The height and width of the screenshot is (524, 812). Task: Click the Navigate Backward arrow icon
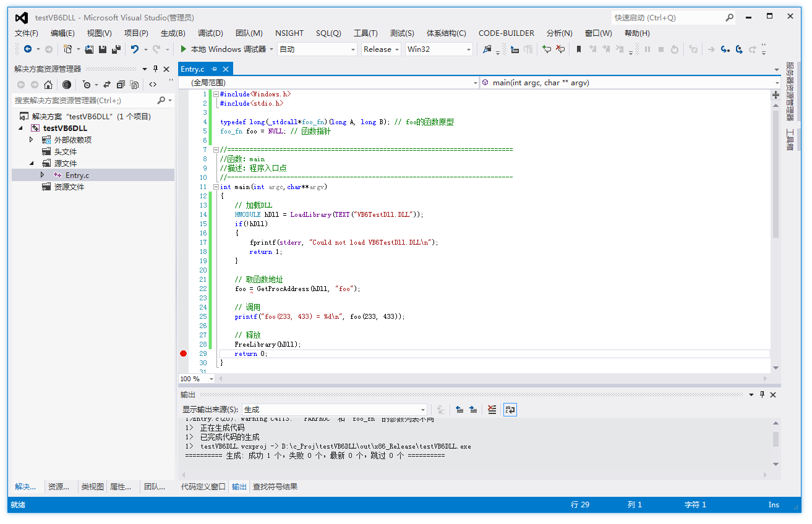pyautogui.click(x=28, y=49)
